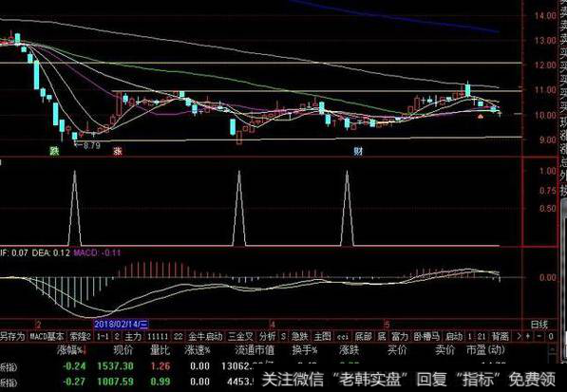Click the minus zoom icon in indicator bar
This screenshot has height=392, width=567.
[539, 336]
